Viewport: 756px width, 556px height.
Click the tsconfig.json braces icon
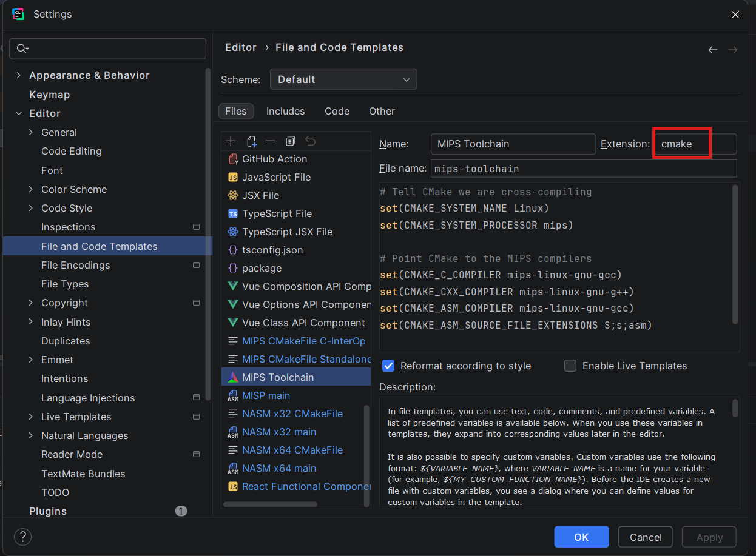(x=233, y=250)
